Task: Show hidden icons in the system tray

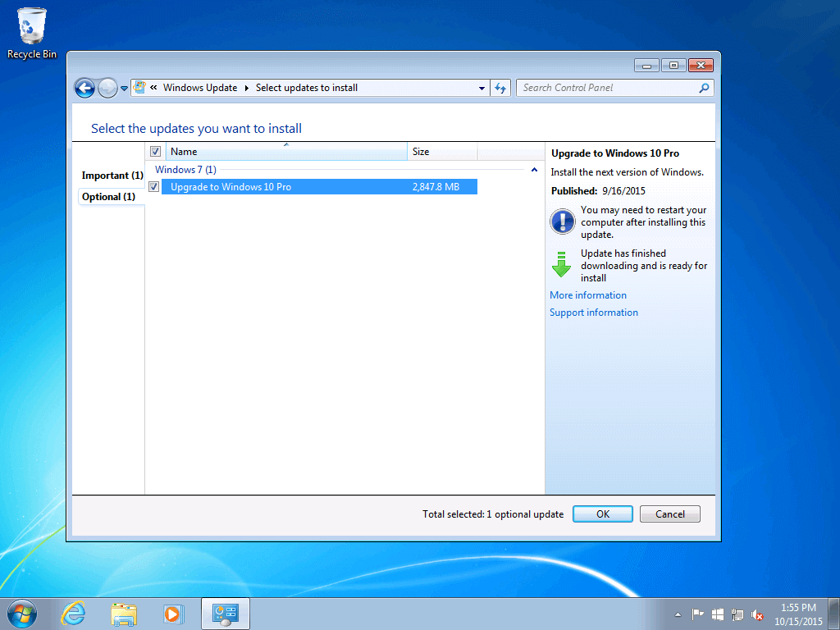Action: [x=678, y=613]
